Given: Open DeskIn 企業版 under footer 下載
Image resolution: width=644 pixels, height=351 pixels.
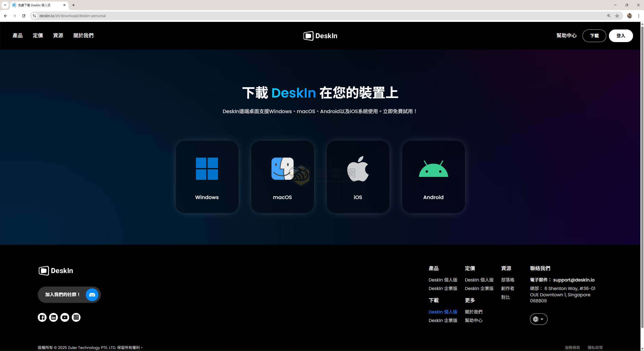Looking at the screenshot, I should coord(443,321).
